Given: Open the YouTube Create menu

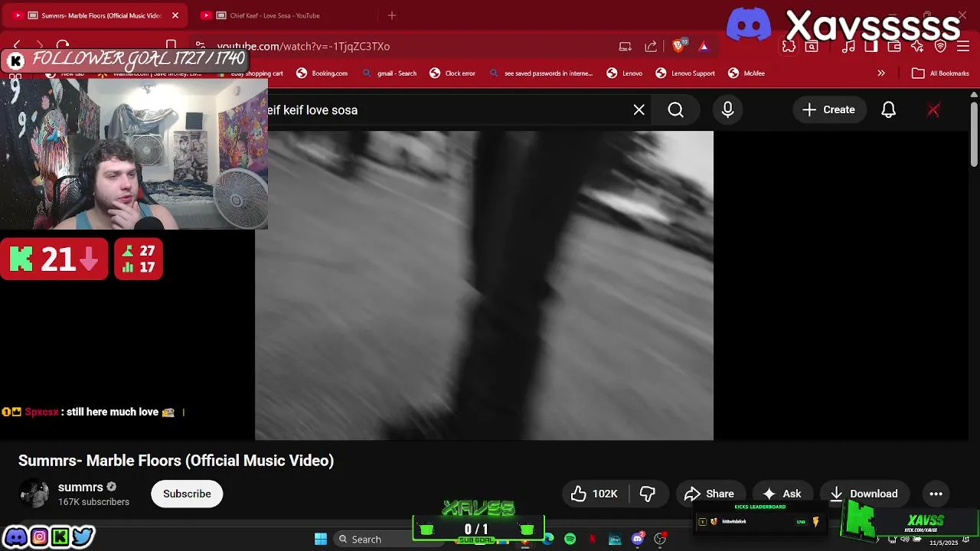Looking at the screenshot, I should [x=828, y=110].
